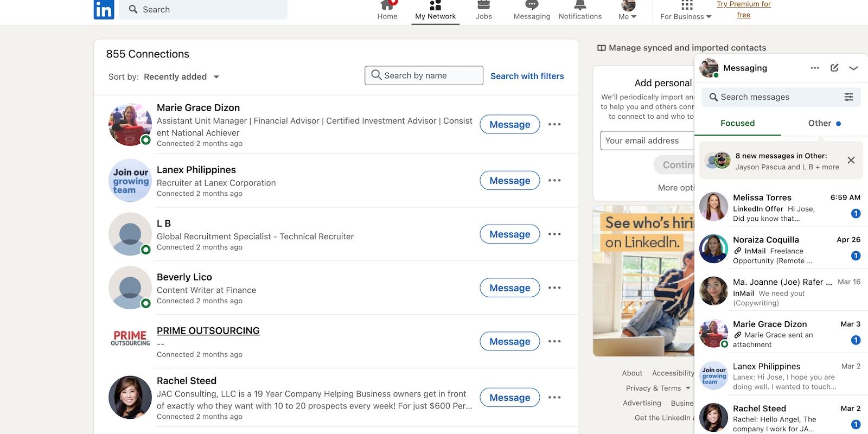Open Messaging panel three-dot options
This screenshot has height=434, width=868.
point(815,68)
